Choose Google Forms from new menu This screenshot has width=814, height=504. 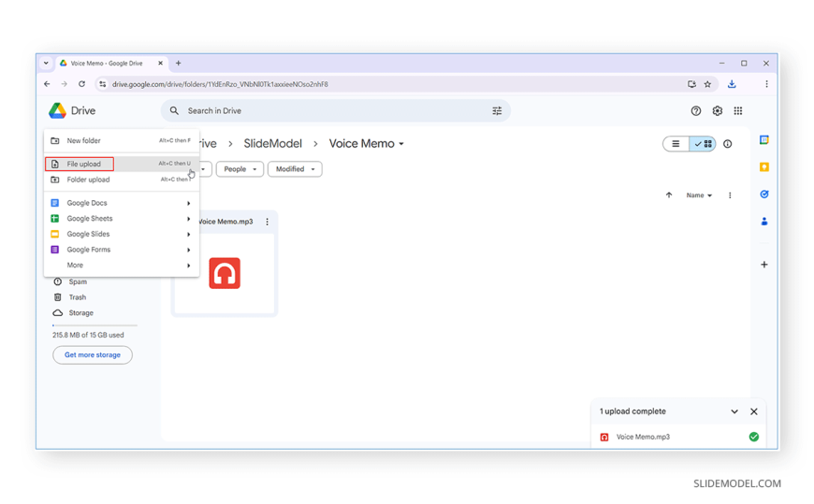[122, 250]
